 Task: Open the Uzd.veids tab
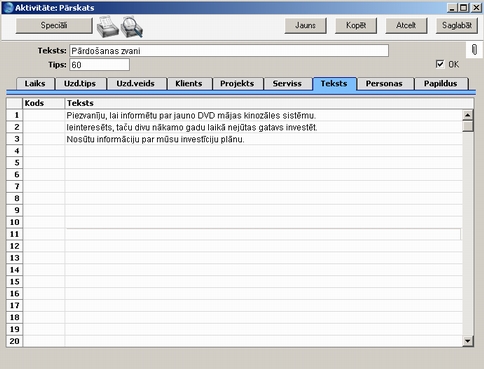tap(136, 83)
